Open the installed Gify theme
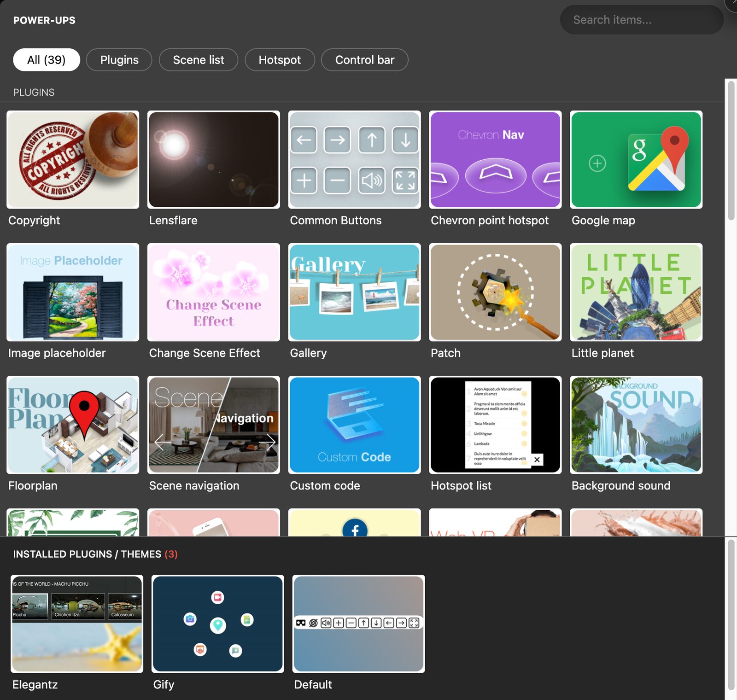The height and width of the screenshot is (700, 737). 218,624
